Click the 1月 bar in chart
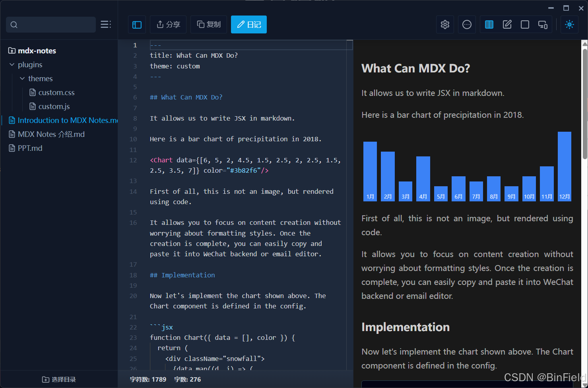The height and width of the screenshot is (388, 588). click(x=370, y=171)
